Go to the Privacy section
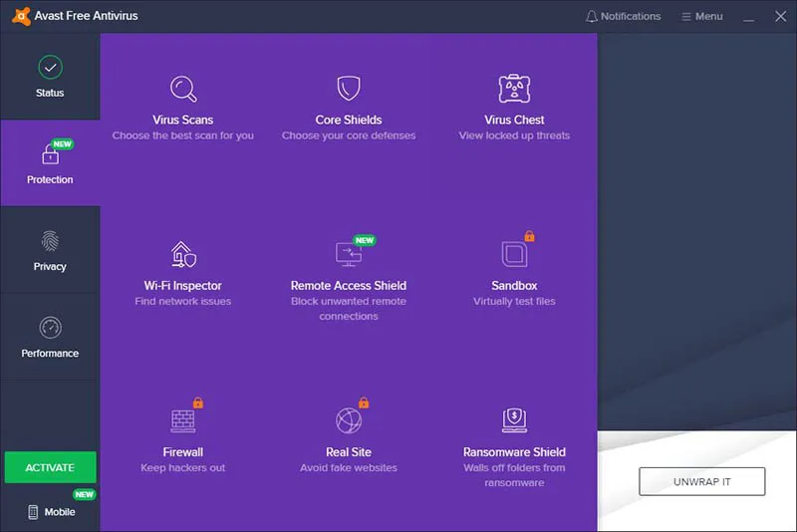The height and width of the screenshot is (532, 797). [x=50, y=250]
